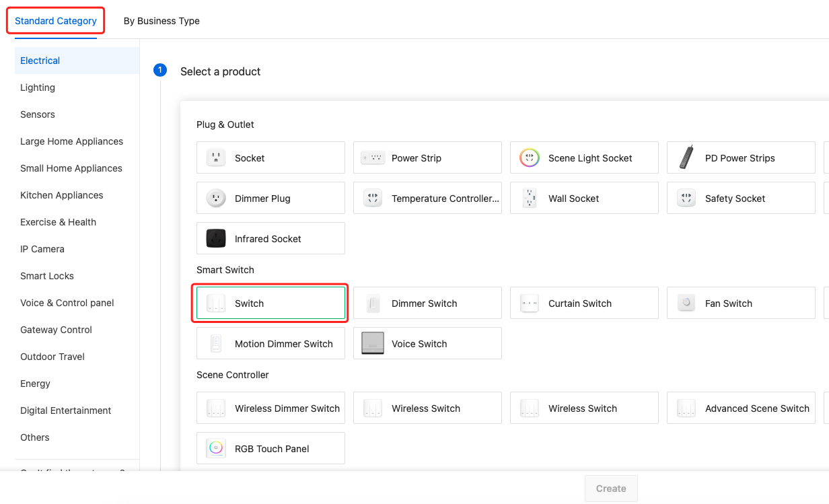Click the Motion Dimmer Switch icon
This screenshot has height=504, width=829.
click(215, 344)
